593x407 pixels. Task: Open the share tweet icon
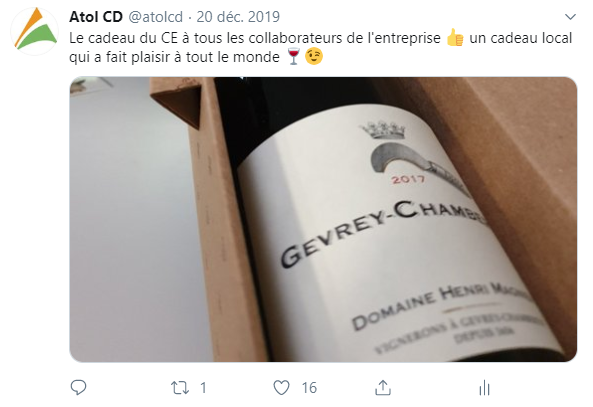pyautogui.click(x=383, y=387)
